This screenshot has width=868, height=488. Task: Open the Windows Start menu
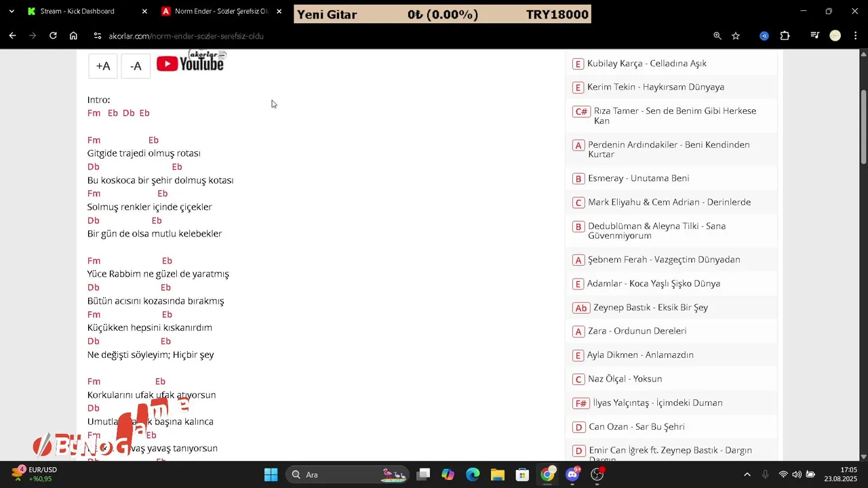[271, 474]
